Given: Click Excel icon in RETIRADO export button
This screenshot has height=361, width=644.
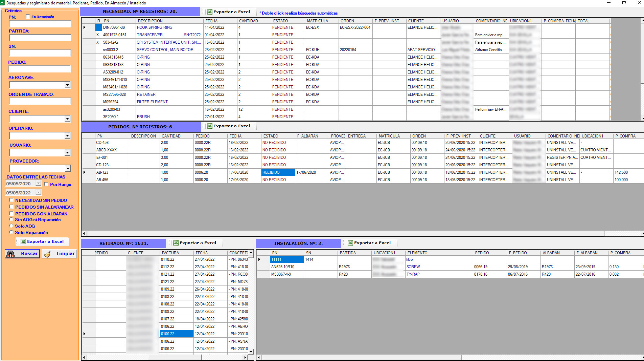Looking at the screenshot, I should (176, 243).
